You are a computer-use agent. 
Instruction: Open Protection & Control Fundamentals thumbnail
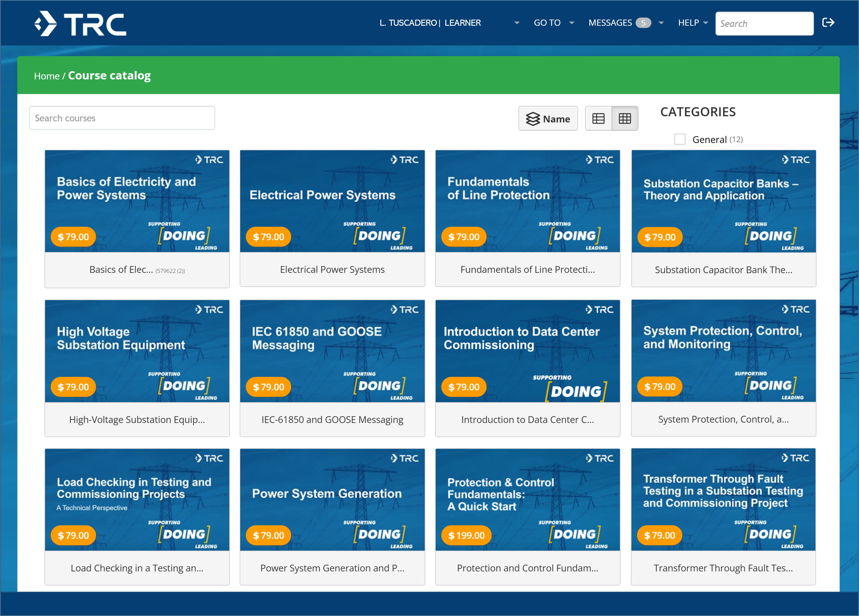[x=528, y=500]
